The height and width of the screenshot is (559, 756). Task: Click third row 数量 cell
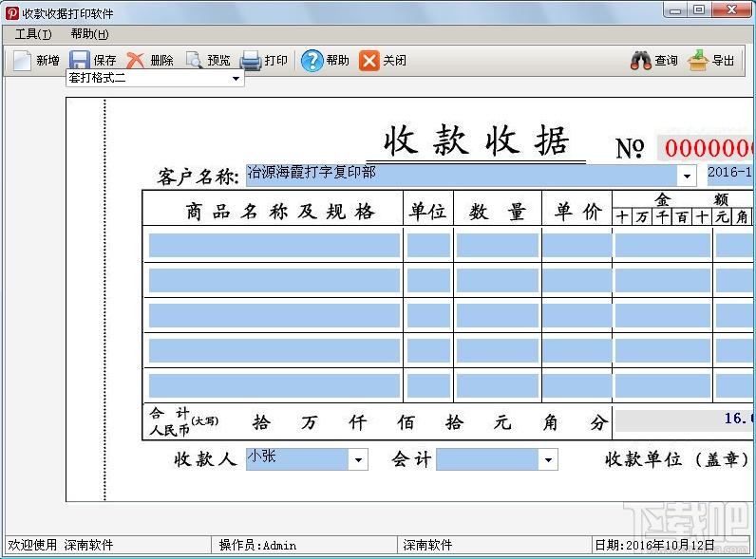(498, 316)
